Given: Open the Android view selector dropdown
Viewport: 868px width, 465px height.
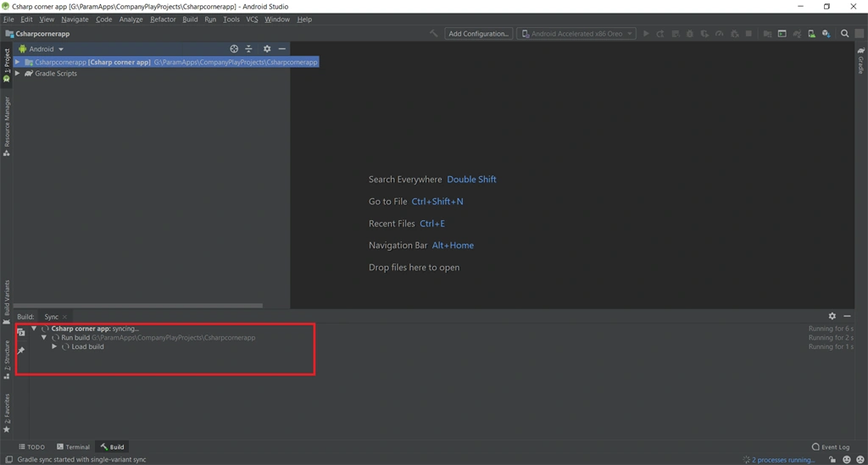Looking at the screenshot, I should 42,48.
